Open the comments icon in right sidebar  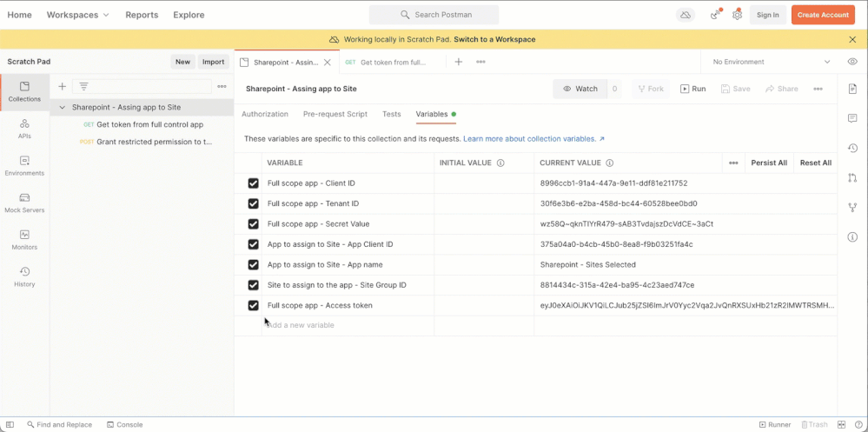[x=852, y=118]
